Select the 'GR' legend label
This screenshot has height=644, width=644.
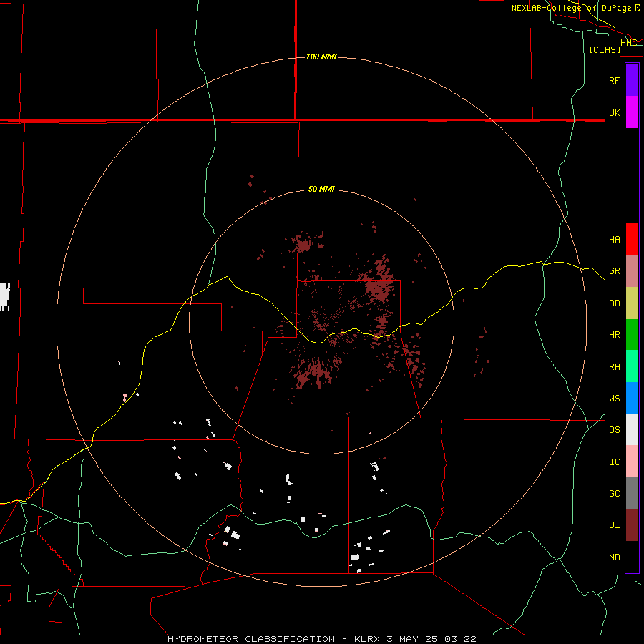[614, 271]
